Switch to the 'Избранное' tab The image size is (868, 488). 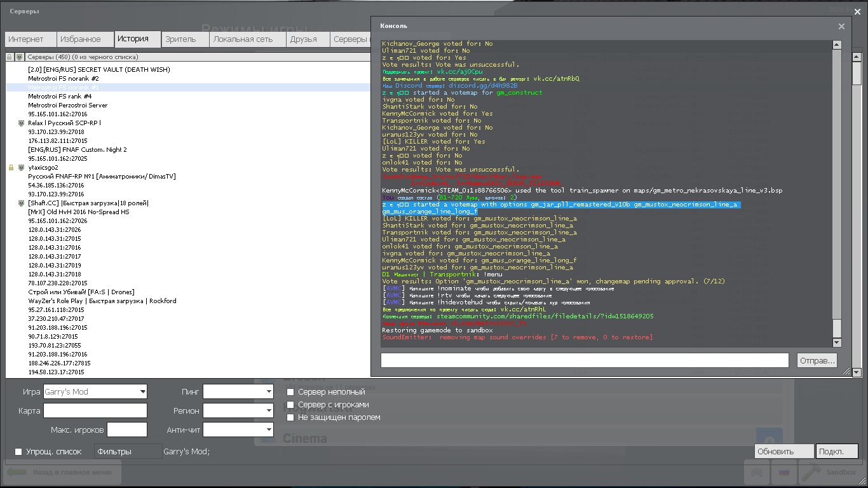point(81,39)
